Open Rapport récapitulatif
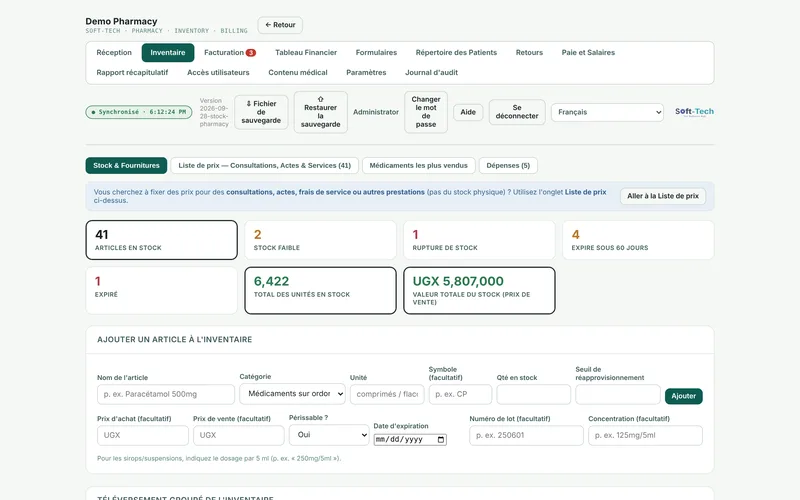This screenshot has height=500, width=800. point(132,72)
